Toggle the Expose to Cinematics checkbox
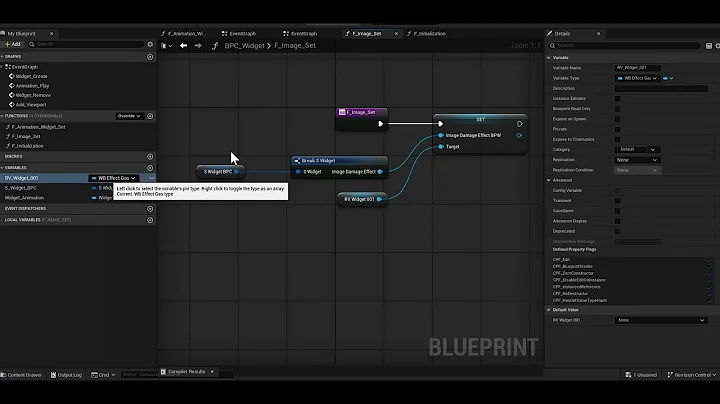Image resolution: width=720 pixels, height=404 pixels. click(618, 140)
